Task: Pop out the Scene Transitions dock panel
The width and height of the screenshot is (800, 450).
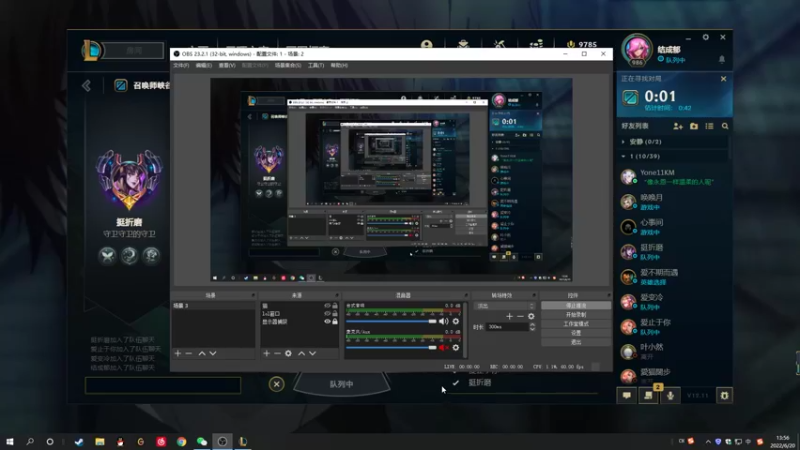Action: point(534,295)
